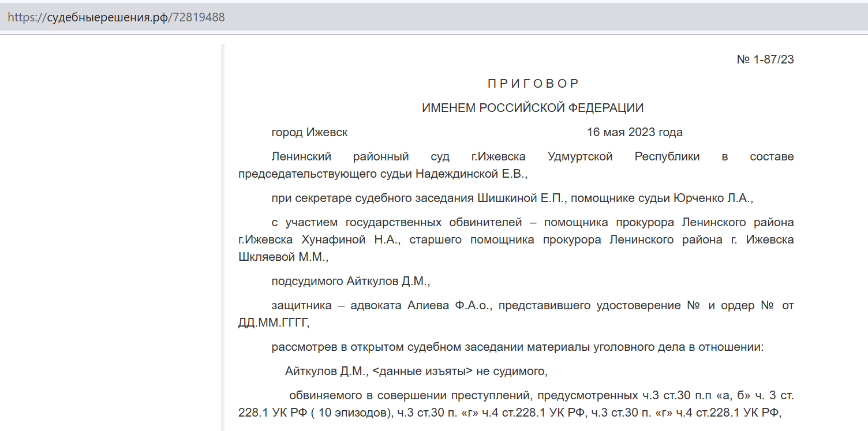Click the case number № 1-87/23
Viewport: 868px width, 431px height.
click(765, 59)
